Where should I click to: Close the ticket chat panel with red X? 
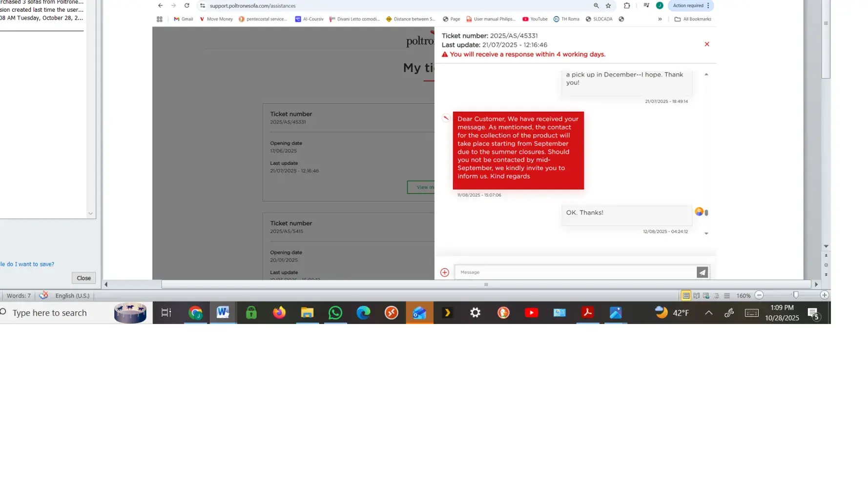tap(706, 44)
